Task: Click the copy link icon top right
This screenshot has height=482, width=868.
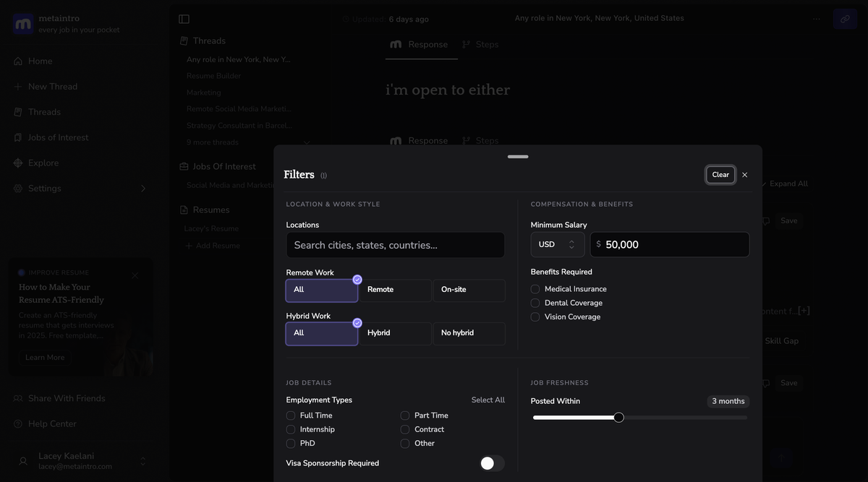Action: [845, 19]
